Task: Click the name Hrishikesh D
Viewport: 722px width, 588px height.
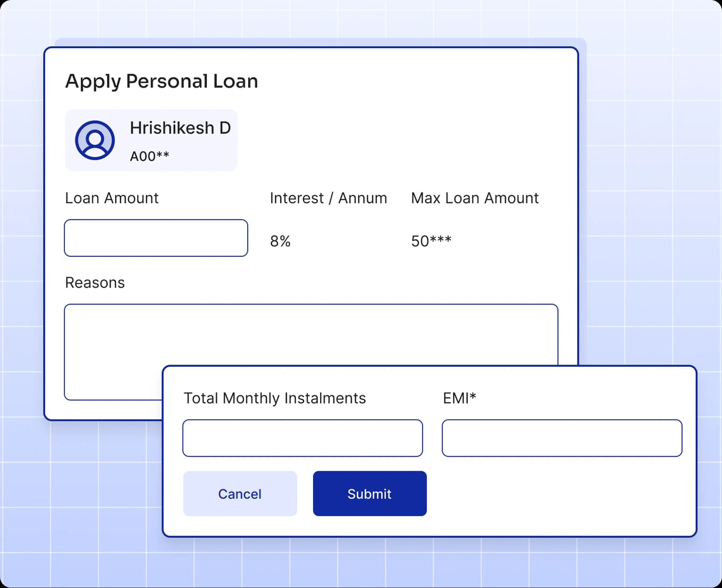Action: click(x=180, y=128)
